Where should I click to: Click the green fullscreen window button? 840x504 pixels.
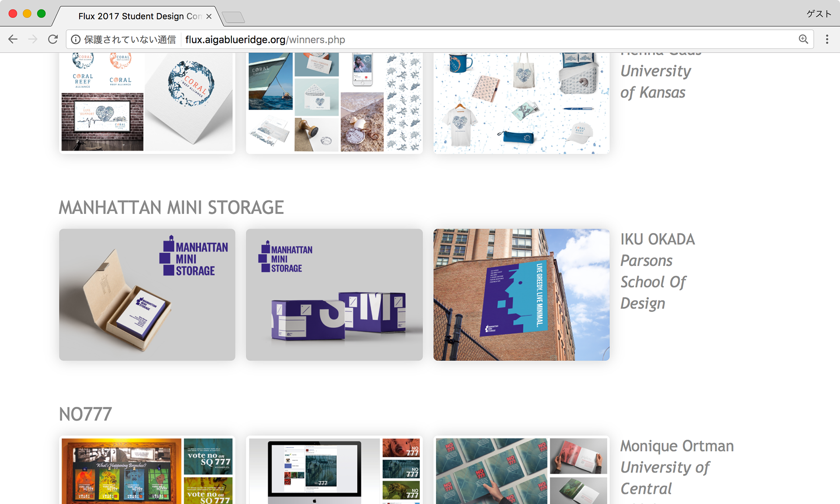coord(42,14)
